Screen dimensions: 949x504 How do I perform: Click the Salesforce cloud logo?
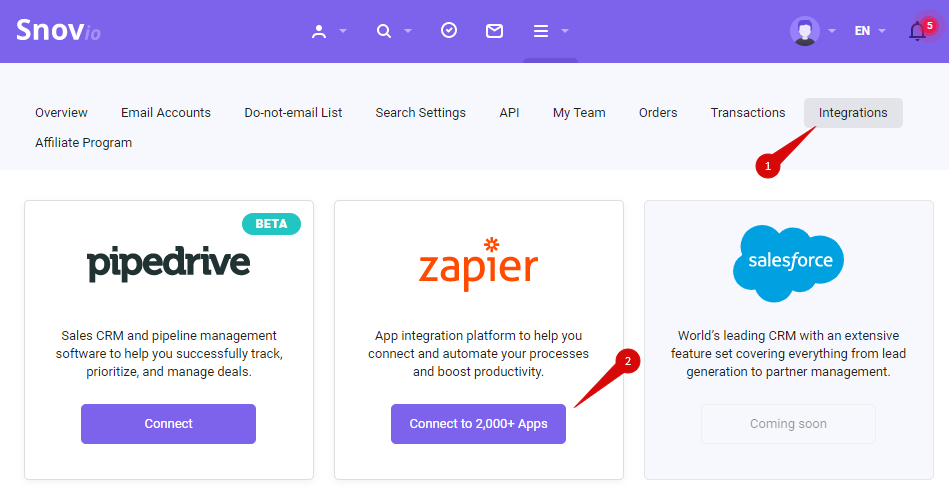click(788, 263)
